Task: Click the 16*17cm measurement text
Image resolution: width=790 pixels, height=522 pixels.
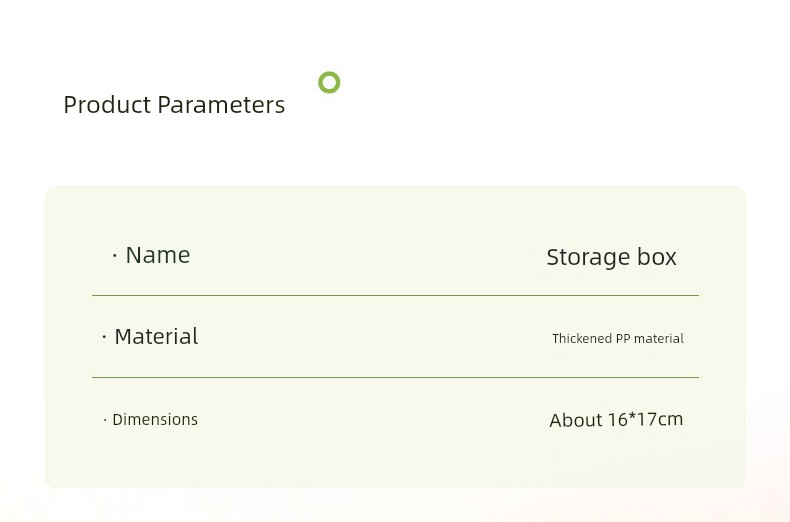Action: pyautogui.click(x=645, y=419)
